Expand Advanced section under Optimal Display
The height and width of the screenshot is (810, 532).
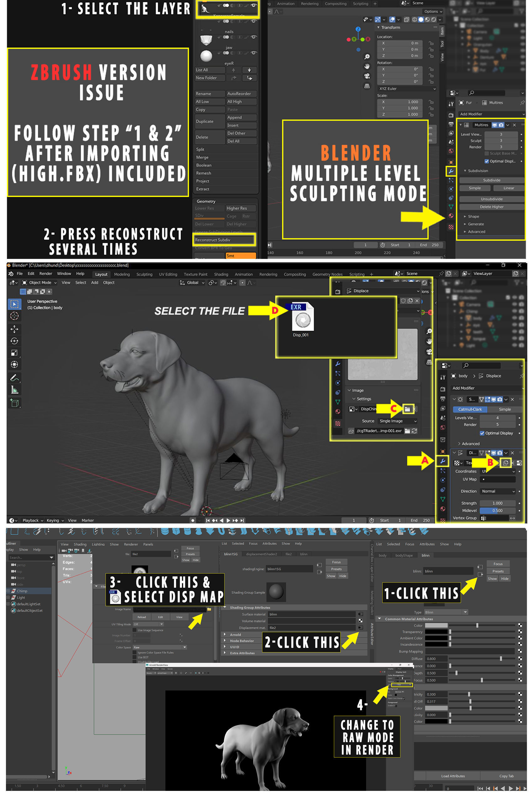pos(468,444)
